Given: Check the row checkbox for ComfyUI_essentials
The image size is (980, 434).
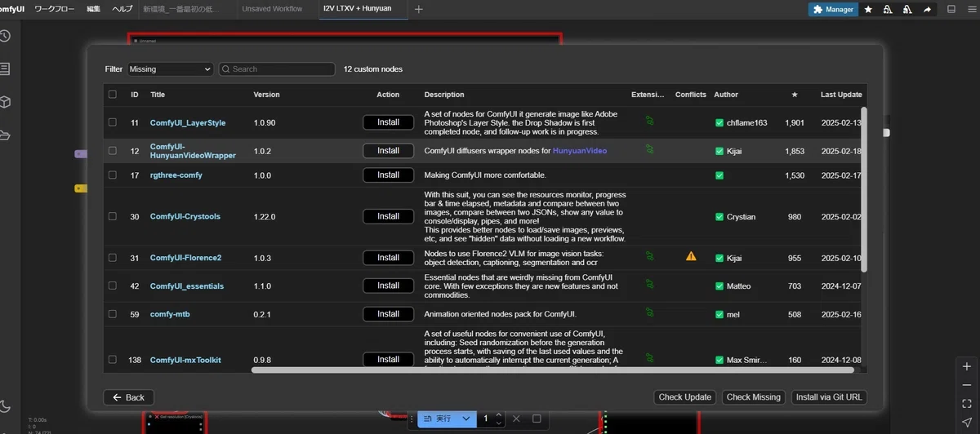Looking at the screenshot, I should 113,286.
